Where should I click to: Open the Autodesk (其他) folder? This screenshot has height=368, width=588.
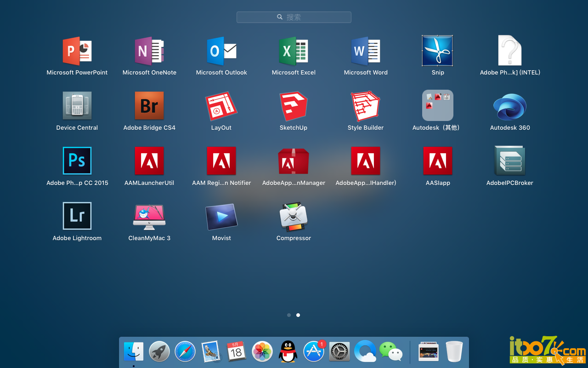438,105
